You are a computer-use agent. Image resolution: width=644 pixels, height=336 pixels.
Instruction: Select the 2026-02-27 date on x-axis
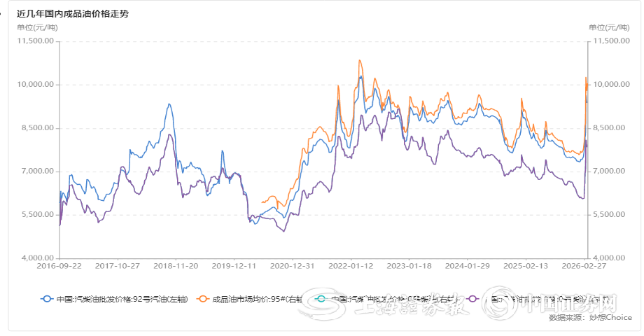(587, 266)
